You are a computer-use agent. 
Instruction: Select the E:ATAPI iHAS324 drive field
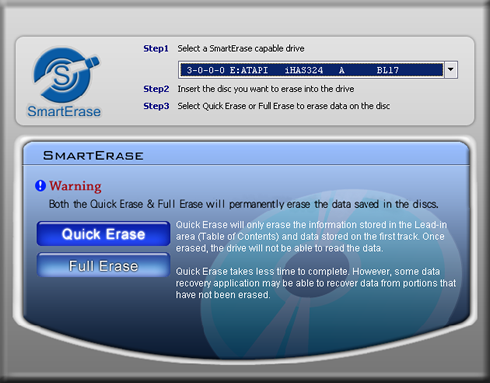(x=311, y=70)
